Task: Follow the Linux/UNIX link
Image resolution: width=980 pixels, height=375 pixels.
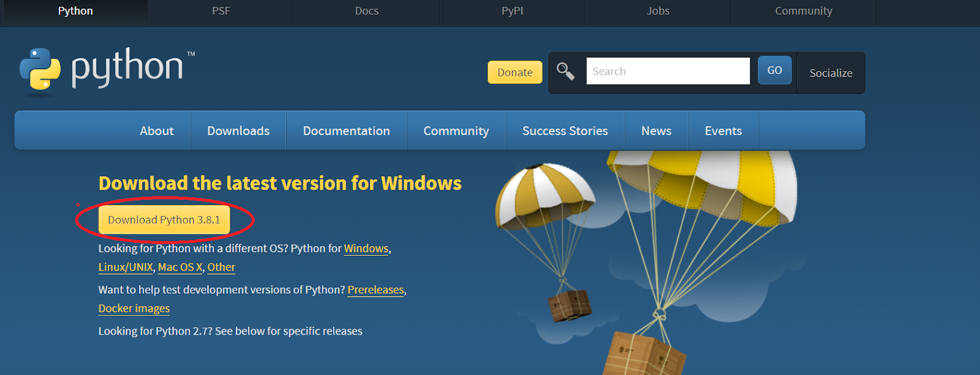Action: point(126,267)
